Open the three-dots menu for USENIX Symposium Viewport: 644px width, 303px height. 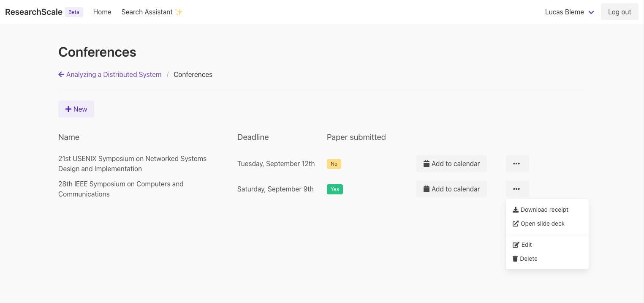coord(517,164)
